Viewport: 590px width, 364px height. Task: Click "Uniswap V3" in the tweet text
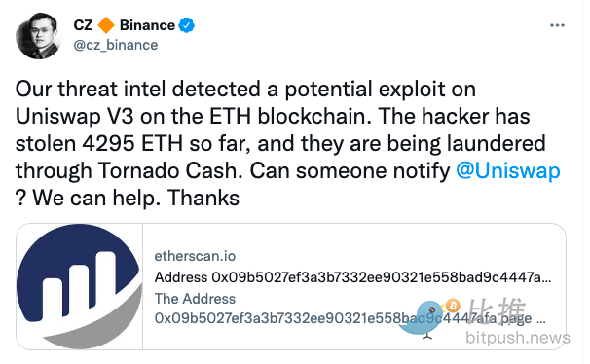tap(75, 117)
